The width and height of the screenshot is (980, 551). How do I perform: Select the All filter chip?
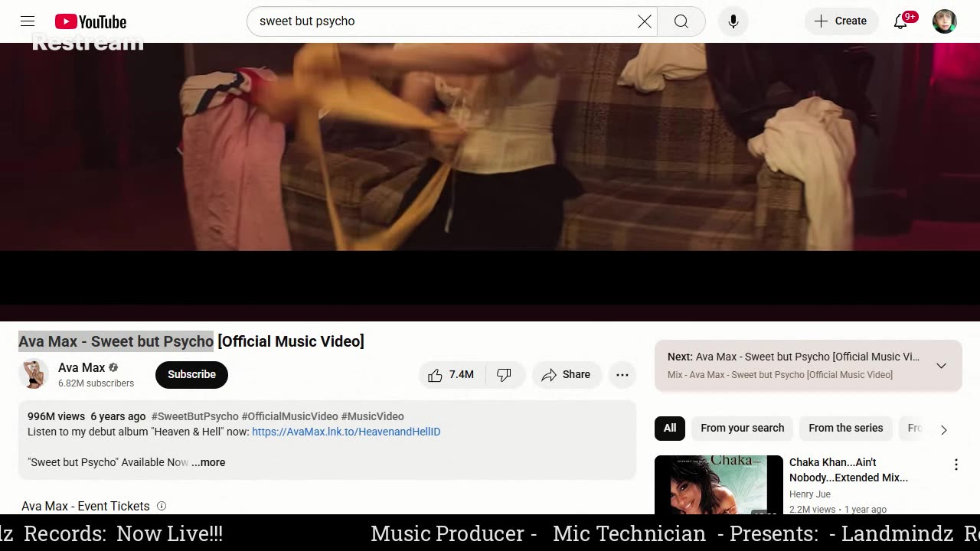point(670,428)
